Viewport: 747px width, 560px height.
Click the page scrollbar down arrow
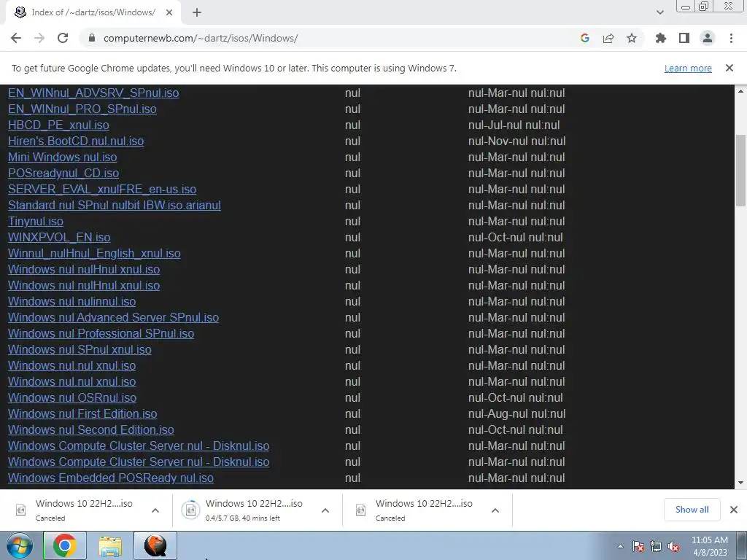[740, 483]
